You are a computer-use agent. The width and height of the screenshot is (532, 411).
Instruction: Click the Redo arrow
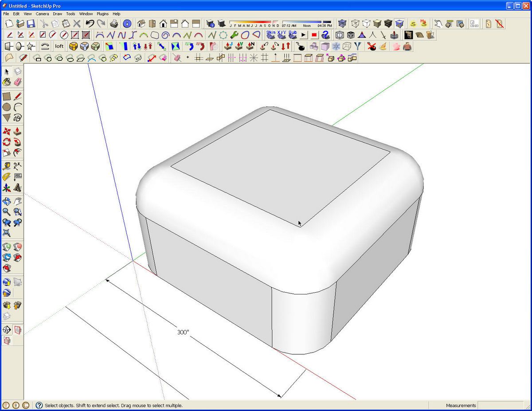tap(101, 23)
